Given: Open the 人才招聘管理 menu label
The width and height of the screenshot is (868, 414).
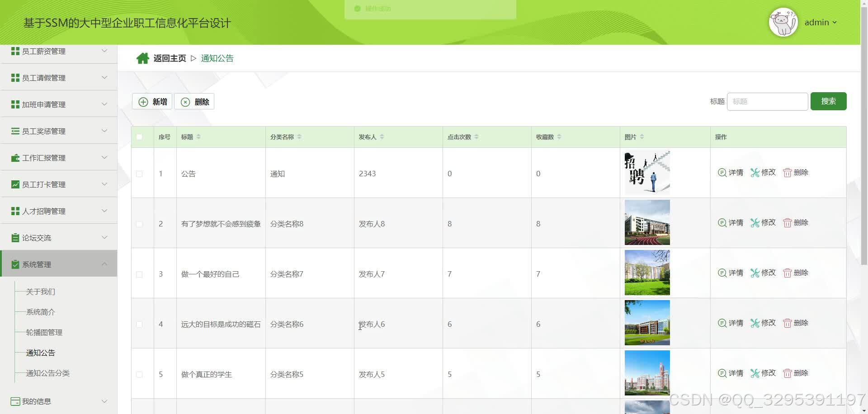Looking at the screenshot, I should click(44, 211).
